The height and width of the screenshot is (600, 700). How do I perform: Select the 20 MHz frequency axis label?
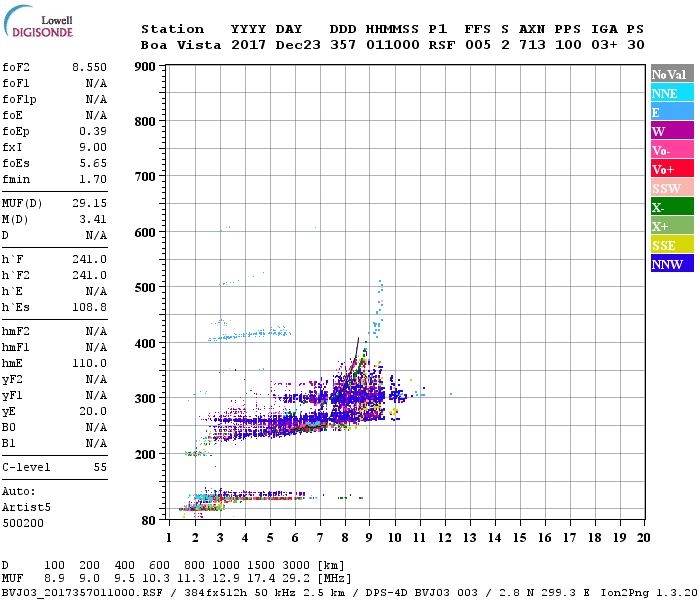tap(643, 538)
